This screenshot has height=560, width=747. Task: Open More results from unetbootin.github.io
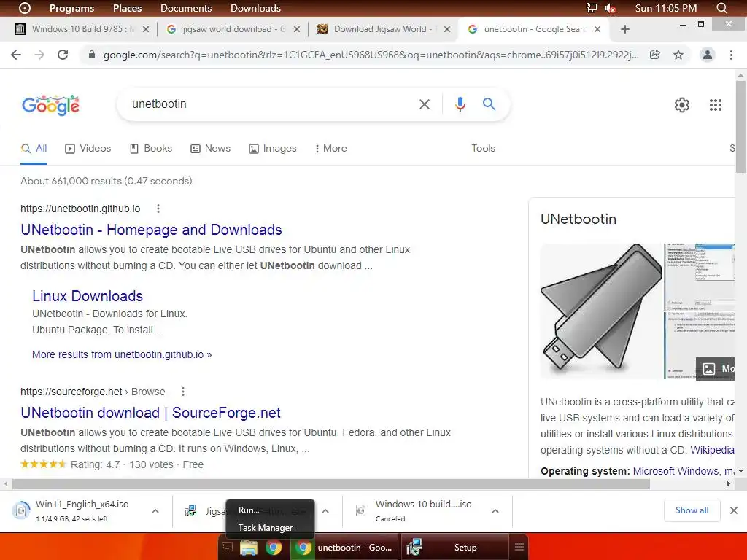coord(122,354)
